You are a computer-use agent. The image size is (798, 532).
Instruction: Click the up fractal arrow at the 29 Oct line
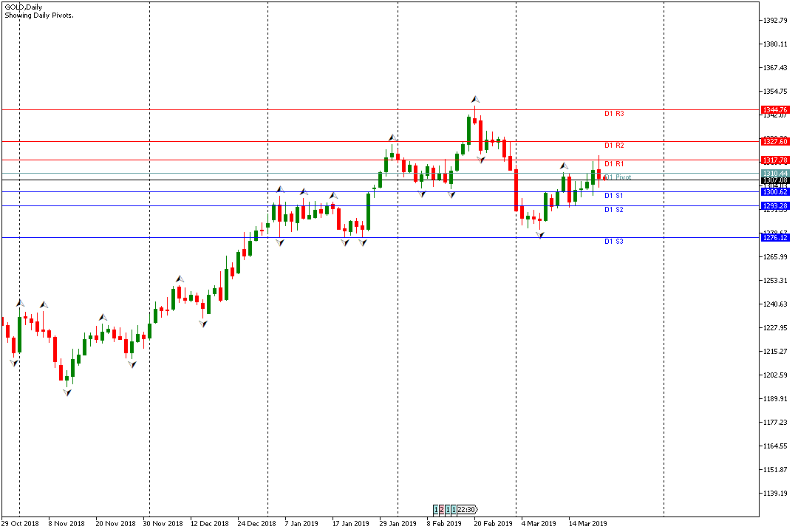21,304
